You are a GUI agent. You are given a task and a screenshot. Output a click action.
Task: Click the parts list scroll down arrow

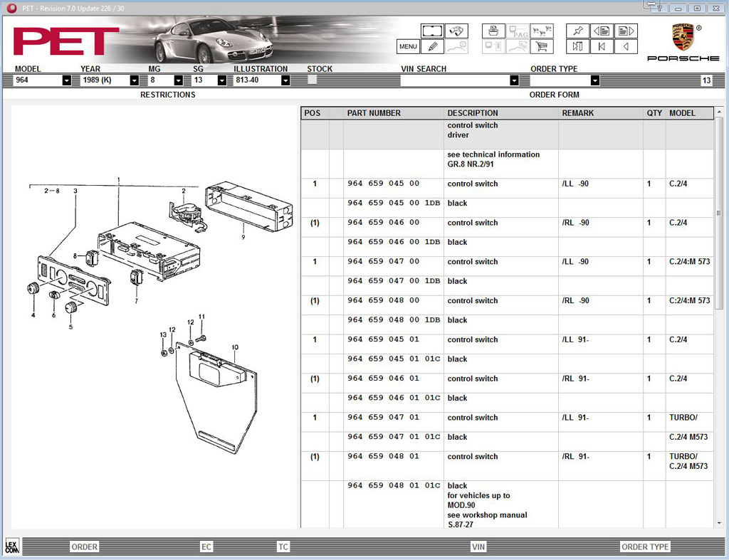719,523
